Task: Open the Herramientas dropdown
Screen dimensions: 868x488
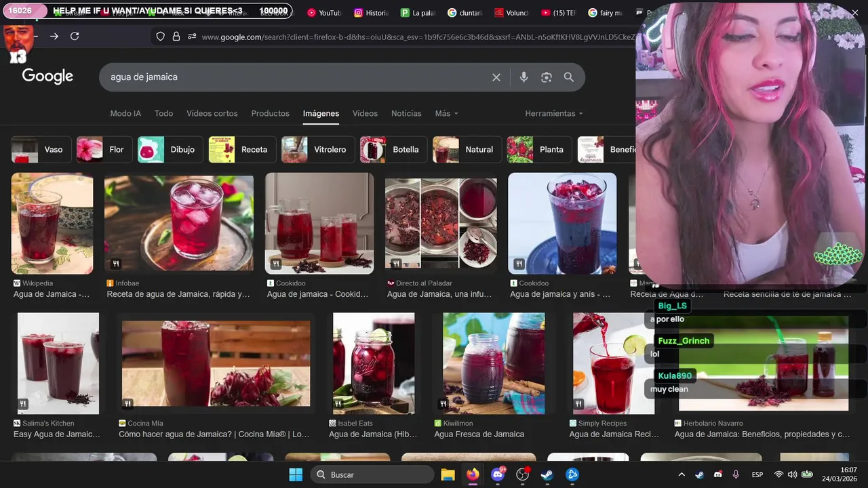Action: point(554,113)
